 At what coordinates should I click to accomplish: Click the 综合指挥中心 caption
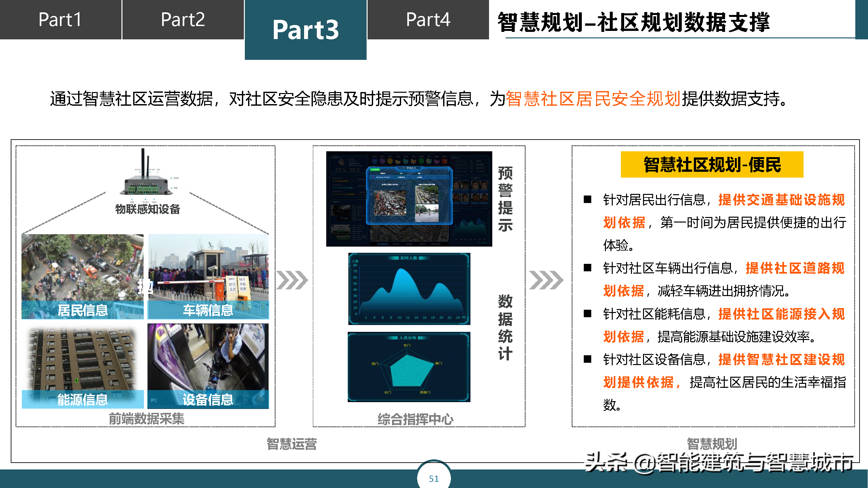[x=415, y=419]
